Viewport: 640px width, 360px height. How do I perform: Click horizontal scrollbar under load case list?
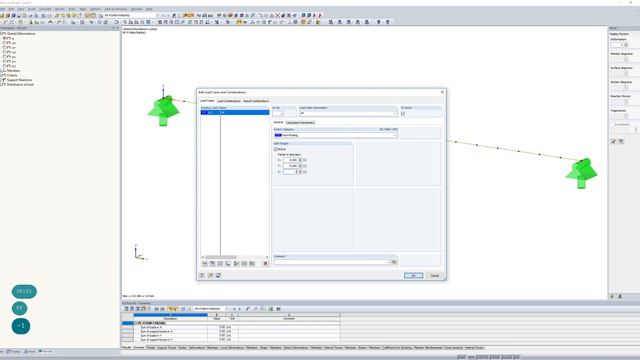tap(235, 257)
